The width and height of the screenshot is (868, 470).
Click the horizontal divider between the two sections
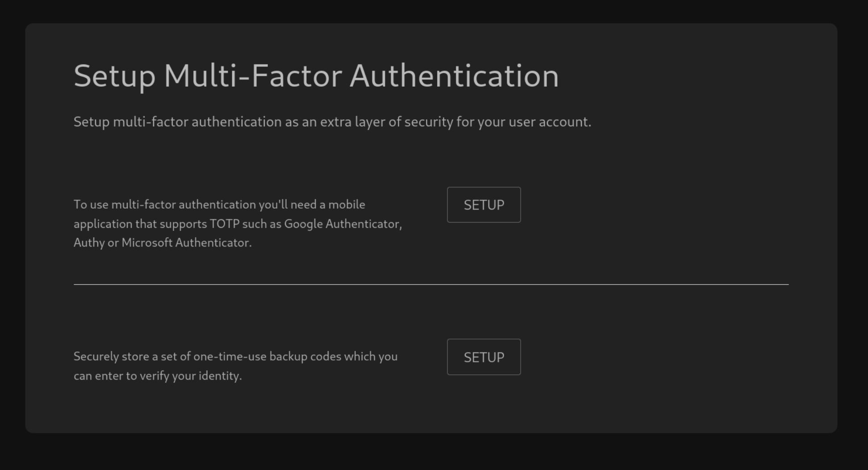[431, 284]
